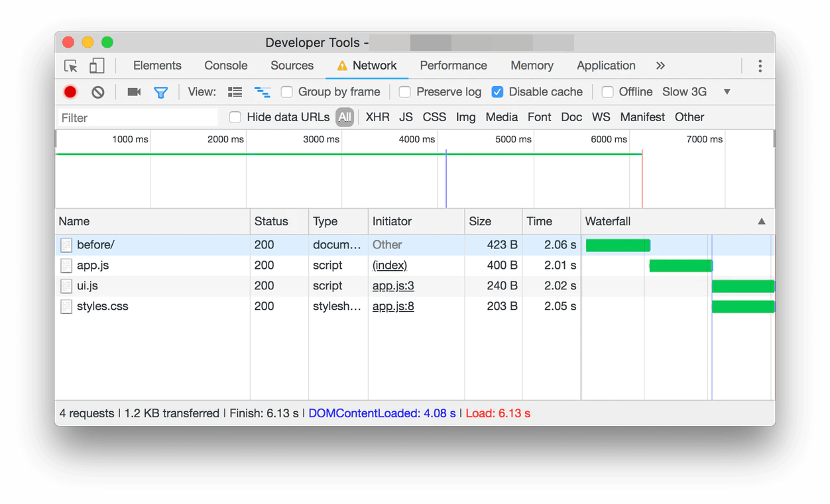Enable the Preserve log checkbox

(x=405, y=92)
